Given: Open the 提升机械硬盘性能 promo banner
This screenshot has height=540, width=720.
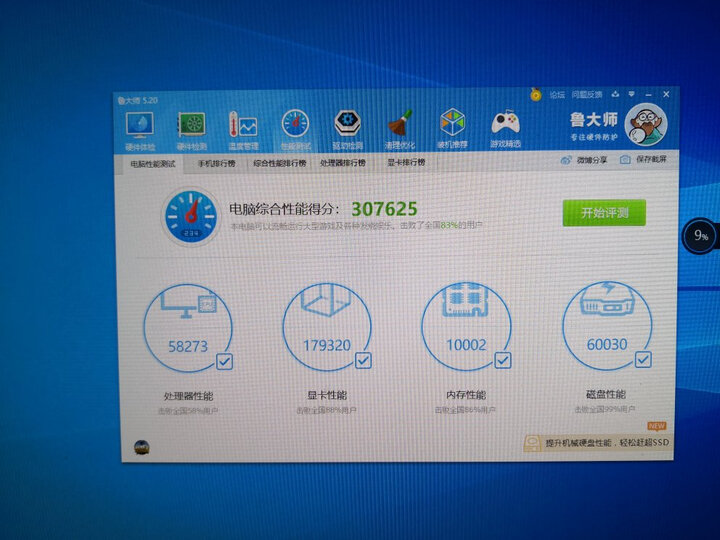Looking at the screenshot, I should [x=597, y=443].
